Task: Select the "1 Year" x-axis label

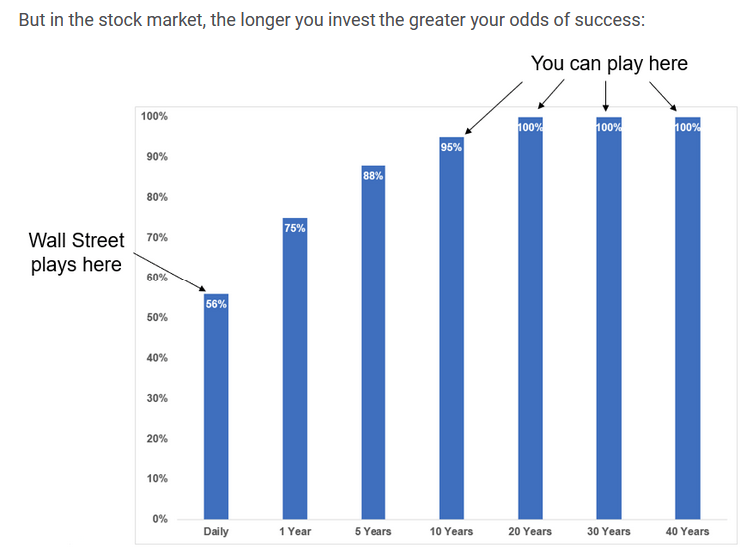Action: (295, 531)
